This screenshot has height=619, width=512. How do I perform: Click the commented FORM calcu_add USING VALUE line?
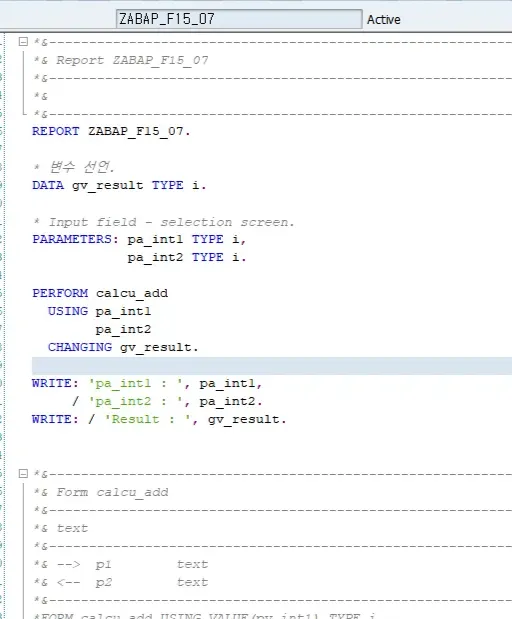coord(204,615)
